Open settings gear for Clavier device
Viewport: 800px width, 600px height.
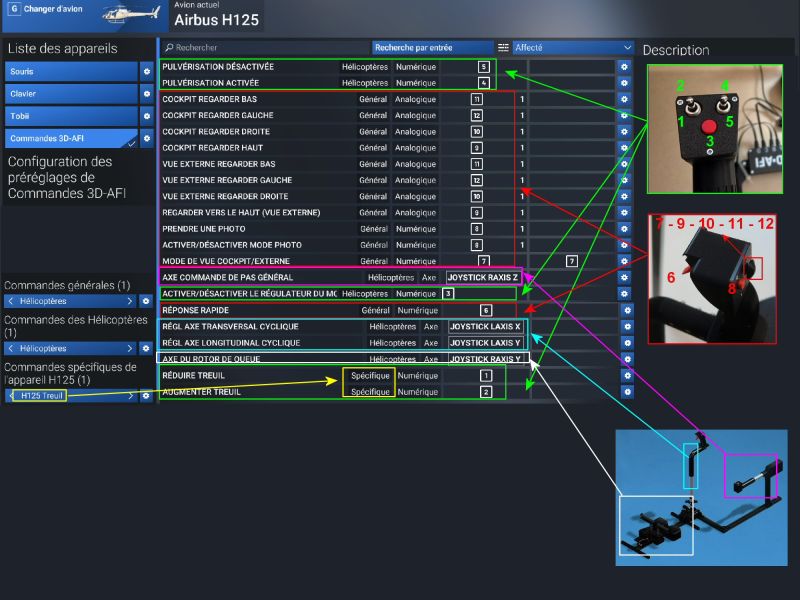[x=146, y=94]
